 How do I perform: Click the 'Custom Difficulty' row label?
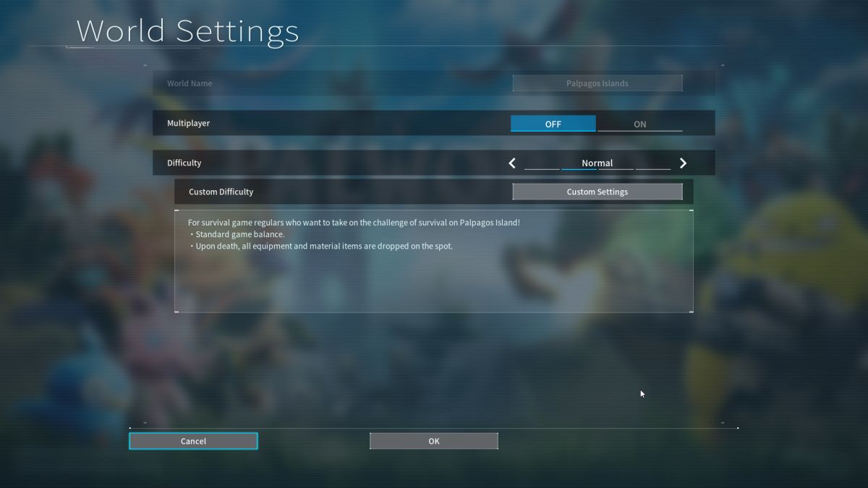click(x=221, y=192)
